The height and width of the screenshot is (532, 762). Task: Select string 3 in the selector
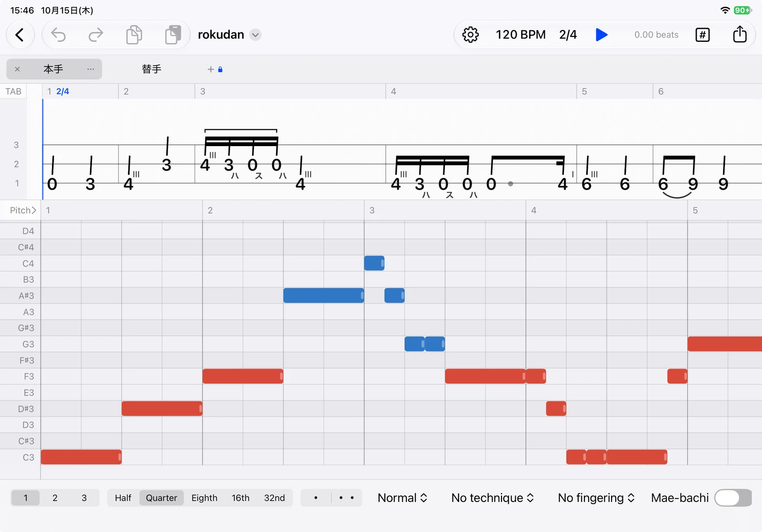click(x=84, y=498)
